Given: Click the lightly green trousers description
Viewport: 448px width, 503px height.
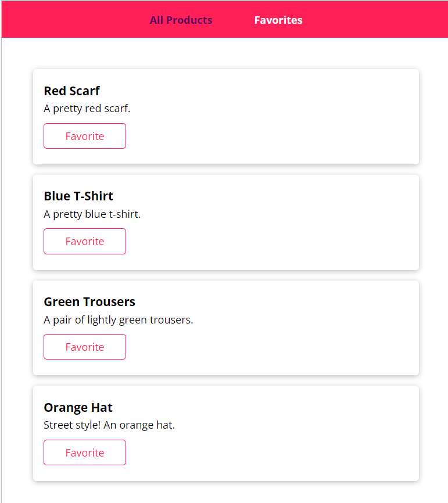Looking at the screenshot, I should tap(119, 320).
